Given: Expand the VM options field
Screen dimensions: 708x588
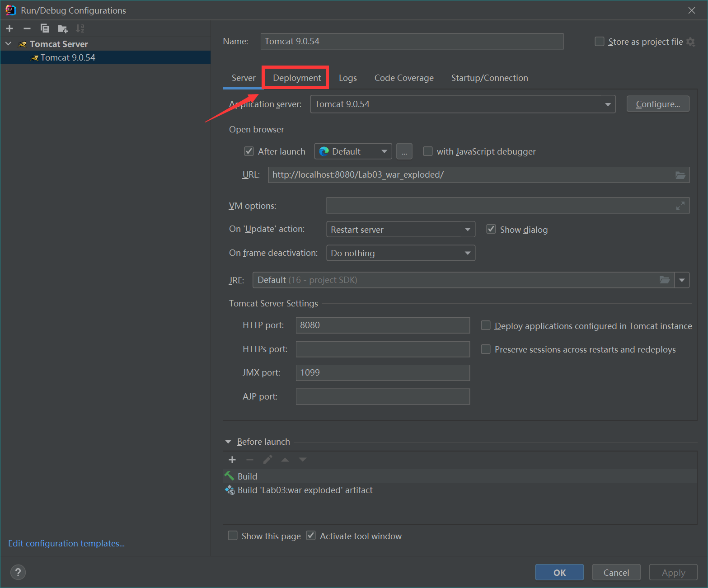Looking at the screenshot, I should click(680, 206).
